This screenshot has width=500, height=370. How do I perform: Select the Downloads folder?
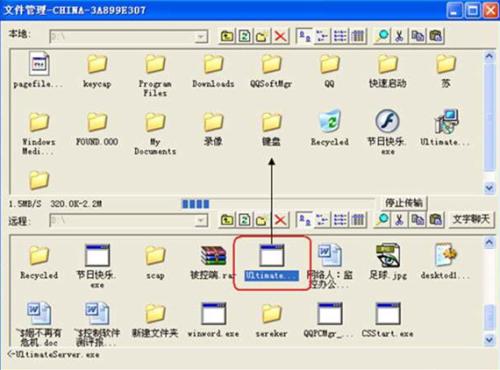tap(213, 71)
